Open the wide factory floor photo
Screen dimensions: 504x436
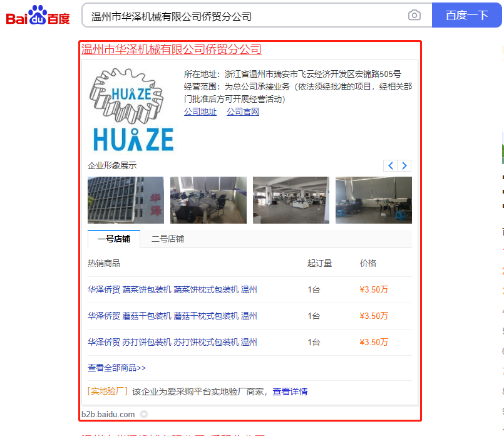coord(291,200)
